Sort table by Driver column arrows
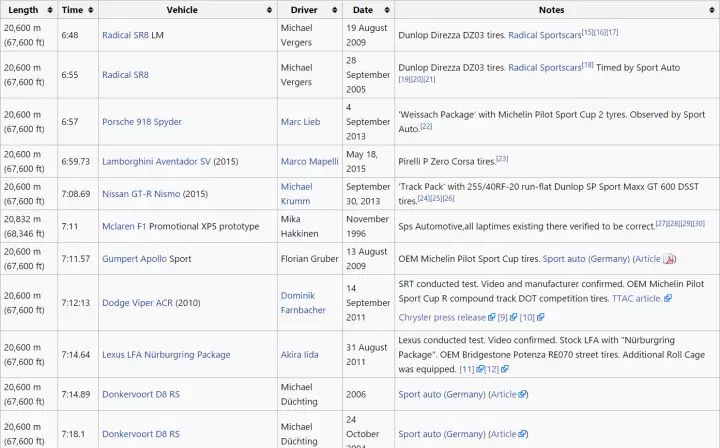Screen dimensions: 720x448 pos(335,10)
